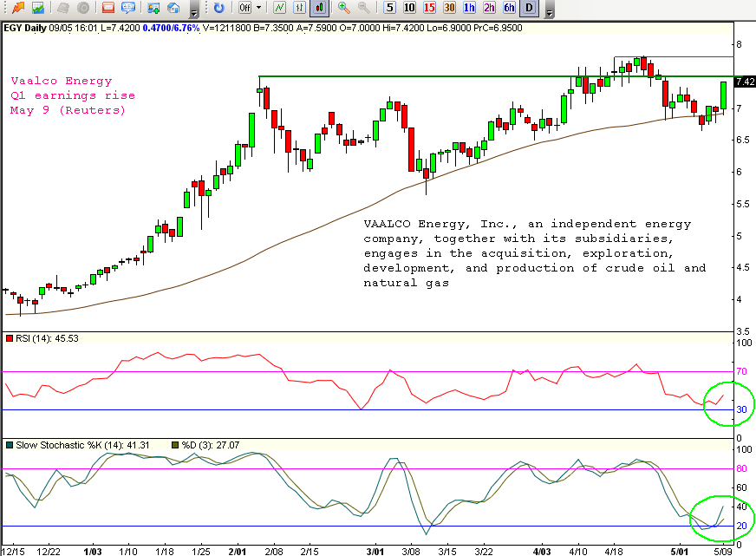The width and height of the screenshot is (756, 556).
Task: Click the EGY Daily chart title bar
Action: (173, 27)
